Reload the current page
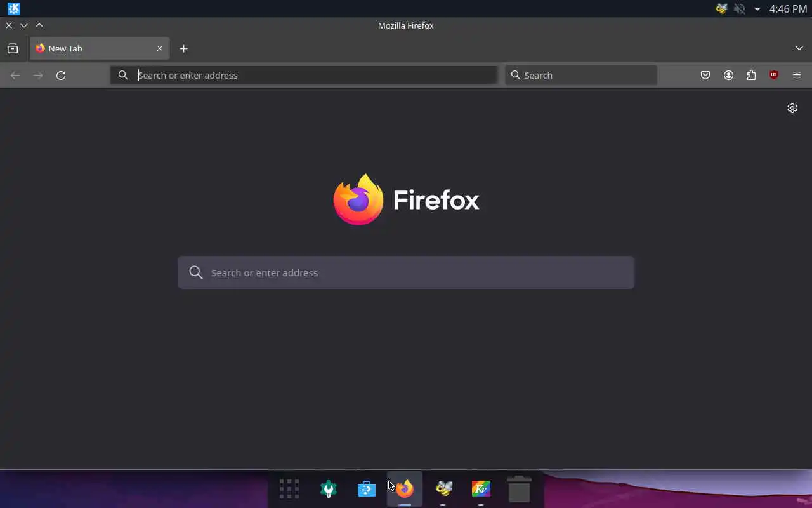Screen dimensions: 812x508 tap(61, 75)
